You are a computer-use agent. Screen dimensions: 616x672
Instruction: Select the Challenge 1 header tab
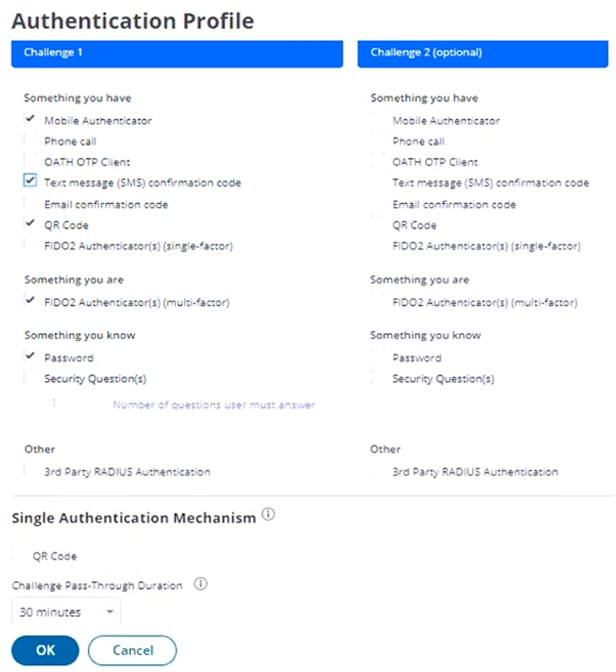click(x=176, y=53)
